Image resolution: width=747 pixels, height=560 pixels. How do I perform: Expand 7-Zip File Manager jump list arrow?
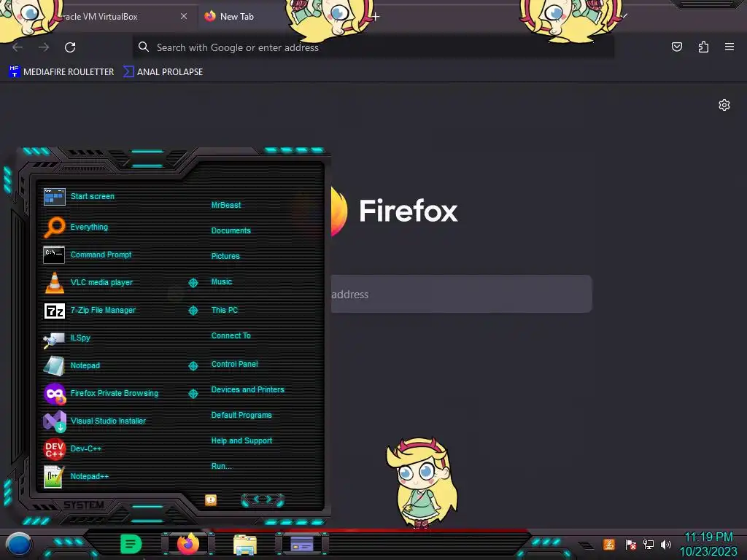tap(193, 311)
